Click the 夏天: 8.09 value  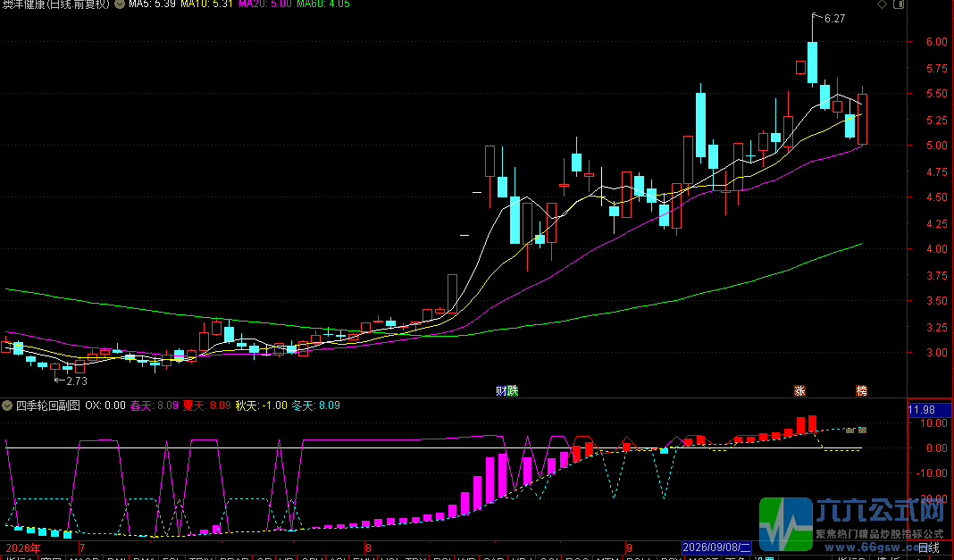pyautogui.click(x=207, y=405)
